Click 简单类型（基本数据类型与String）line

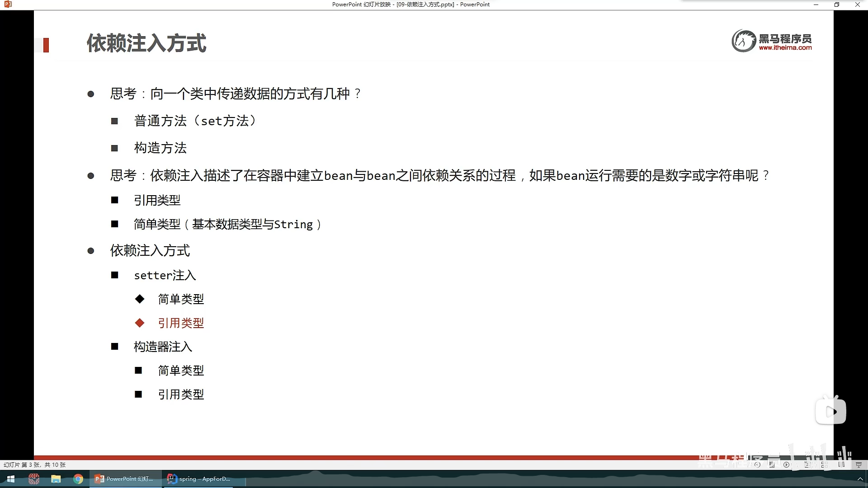pos(228,224)
